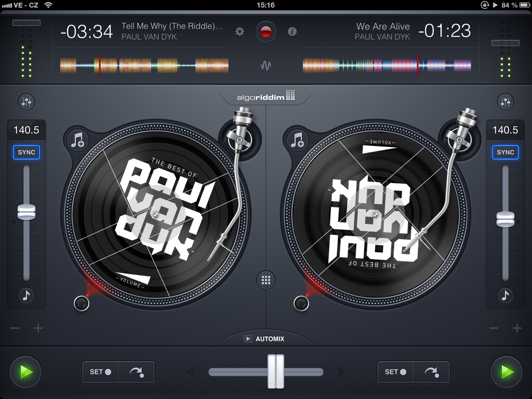This screenshot has height=399, width=532.
Task: Click the left deck waveform overview
Action: point(144,66)
